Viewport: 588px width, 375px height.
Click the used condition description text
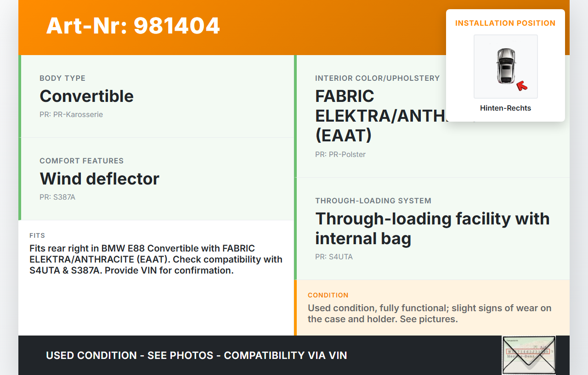(429, 313)
